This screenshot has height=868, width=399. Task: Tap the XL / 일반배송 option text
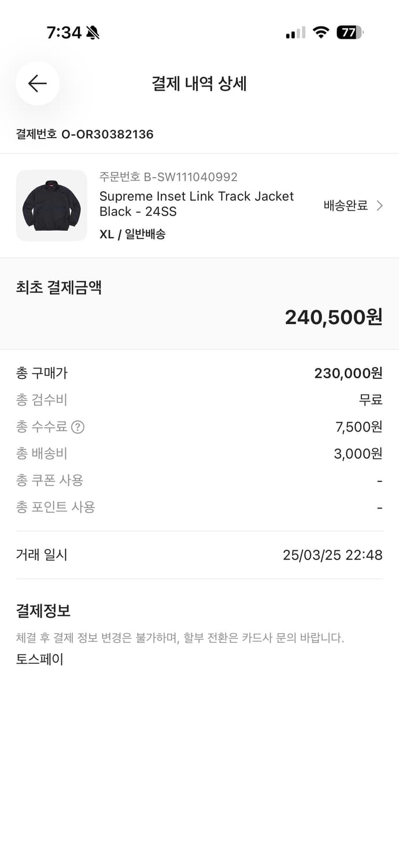pos(134,234)
